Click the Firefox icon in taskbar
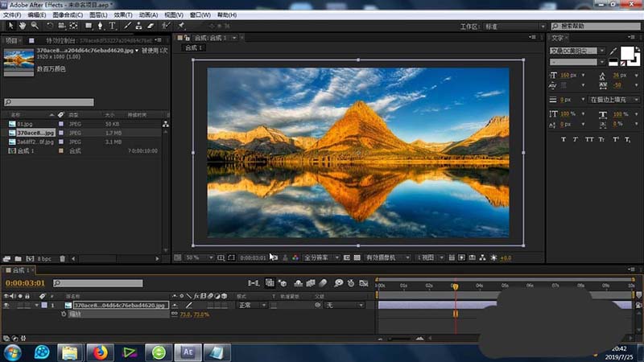 pyautogui.click(x=101, y=352)
